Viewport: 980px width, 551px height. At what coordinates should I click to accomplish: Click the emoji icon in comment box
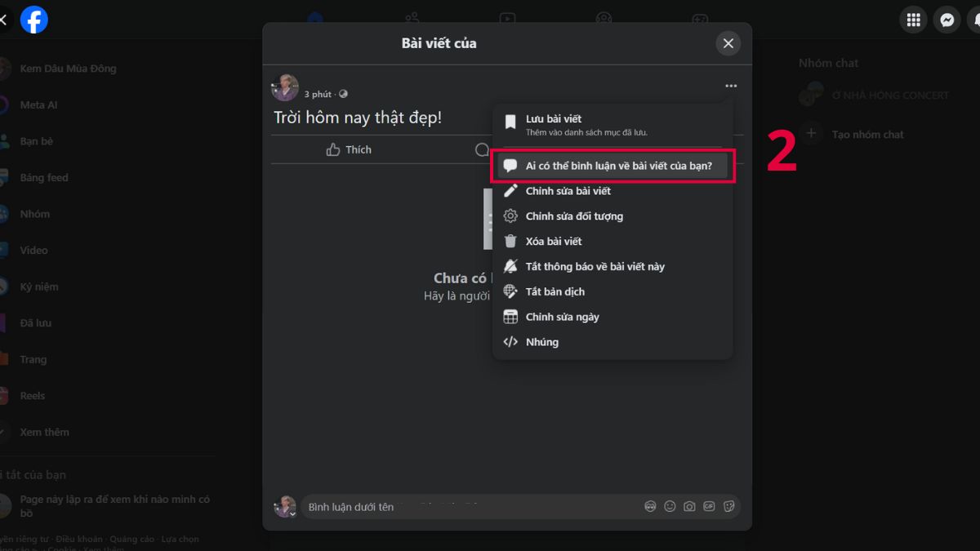[x=670, y=506]
